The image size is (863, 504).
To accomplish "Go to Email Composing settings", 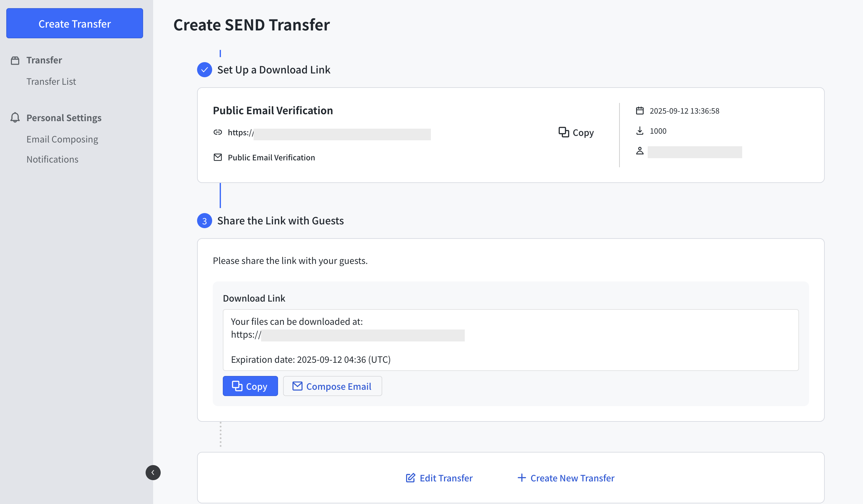I will (62, 139).
